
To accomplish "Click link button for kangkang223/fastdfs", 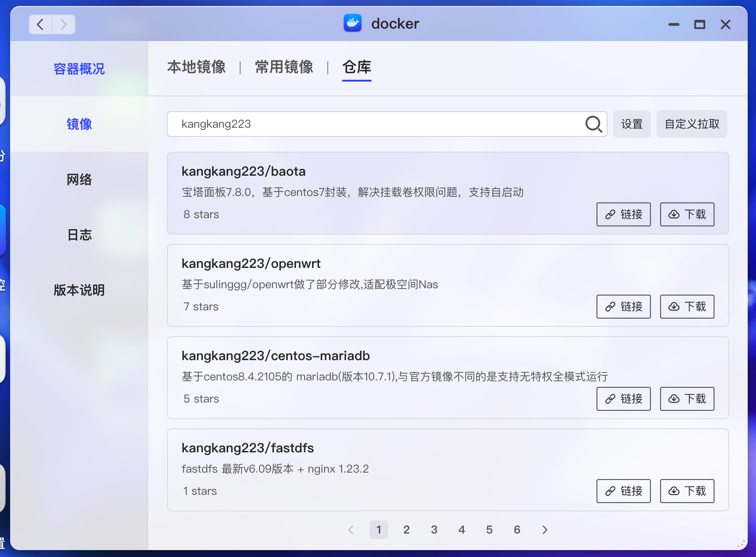I will click(624, 491).
